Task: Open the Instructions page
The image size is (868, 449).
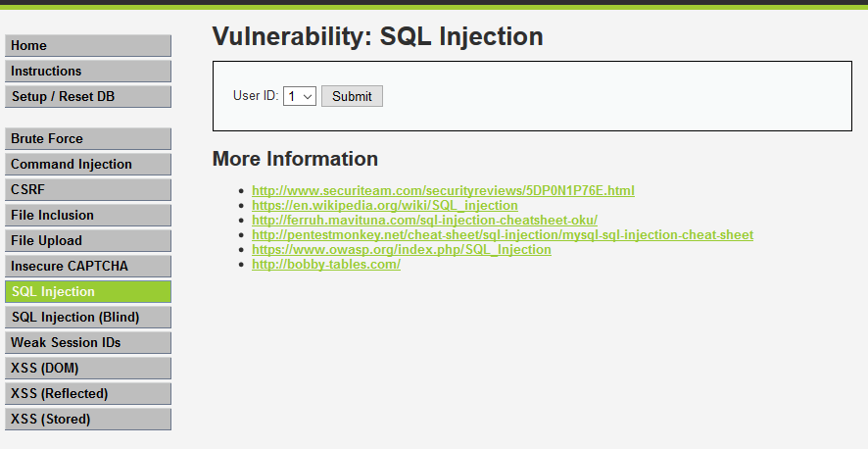Action: [x=87, y=72]
